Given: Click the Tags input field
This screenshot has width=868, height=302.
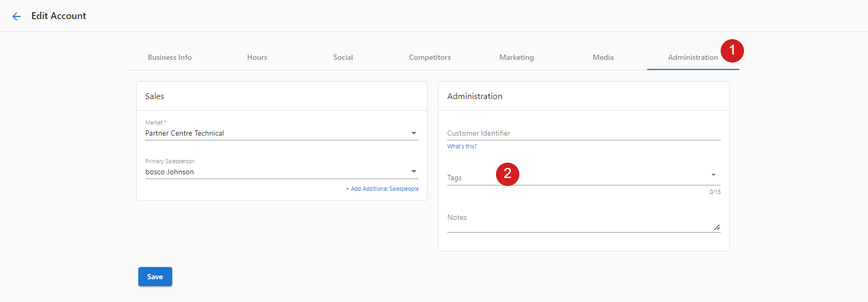Looking at the screenshot, I should (x=578, y=177).
